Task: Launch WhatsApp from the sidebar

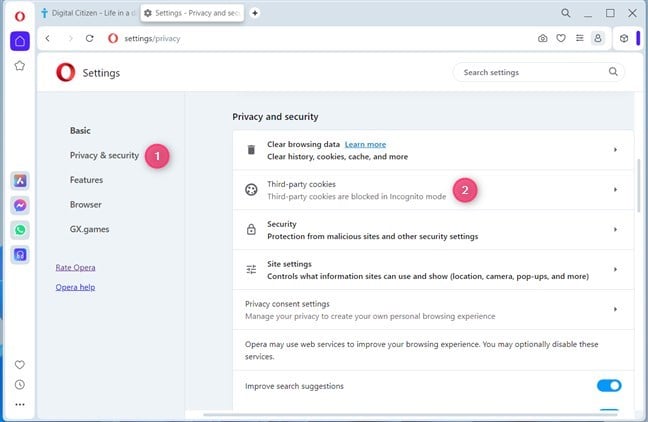Action: coord(20,230)
